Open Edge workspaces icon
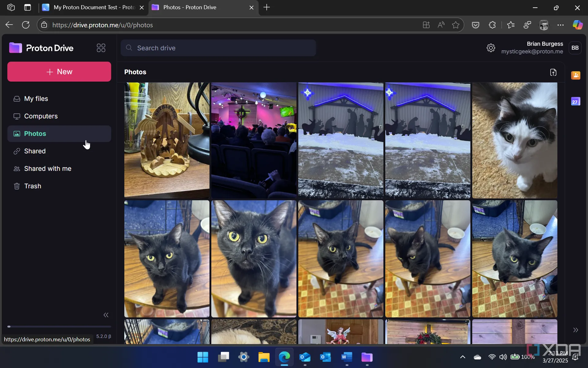The width and height of the screenshot is (588, 368). click(11, 7)
